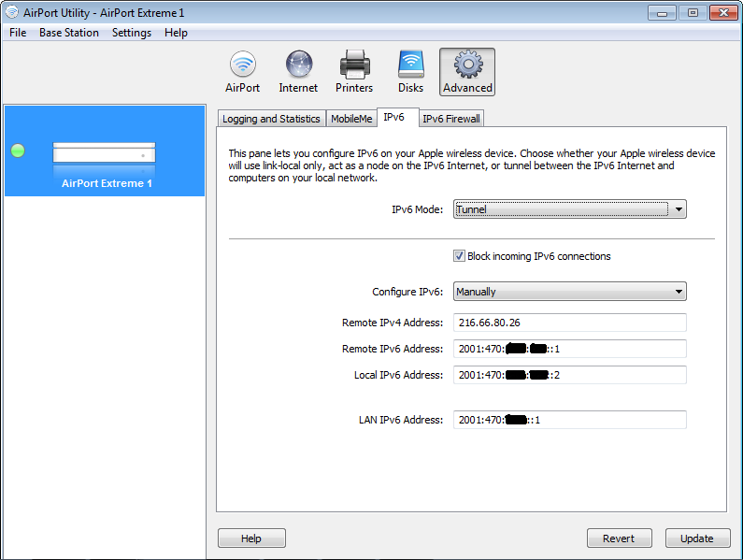The height and width of the screenshot is (560, 743).
Task: Click the Remote IPv4 Address field
Action: click(569, 323)
